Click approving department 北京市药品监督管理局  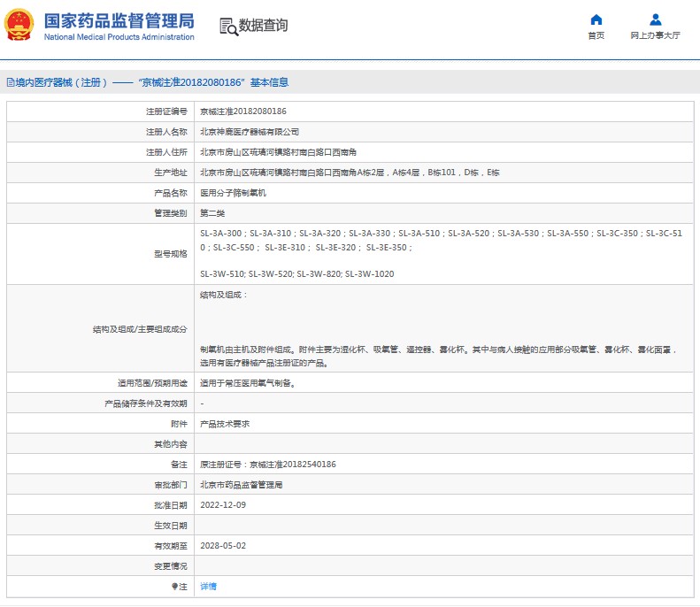tap(241, 485)
